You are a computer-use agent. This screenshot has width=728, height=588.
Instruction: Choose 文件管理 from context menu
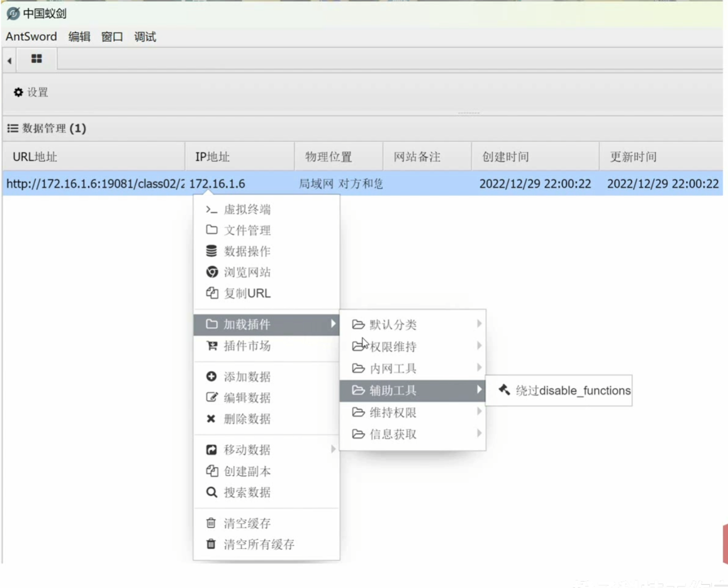click(x=247, y=230)
